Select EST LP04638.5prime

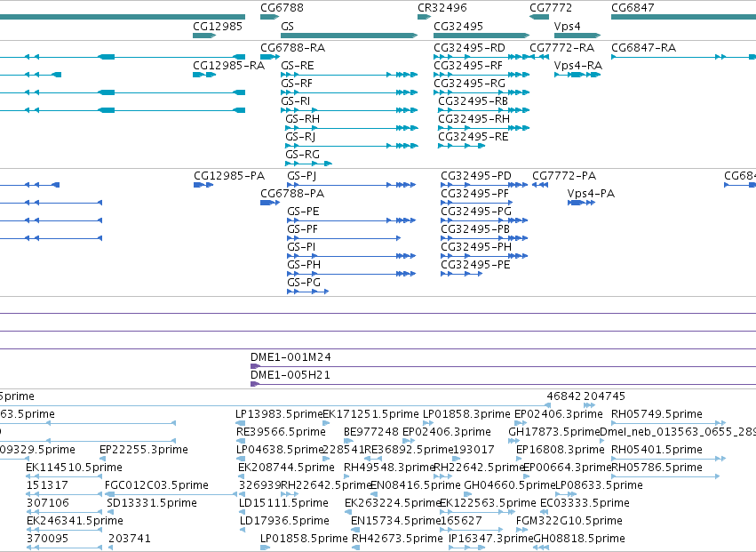click(279, 450)
